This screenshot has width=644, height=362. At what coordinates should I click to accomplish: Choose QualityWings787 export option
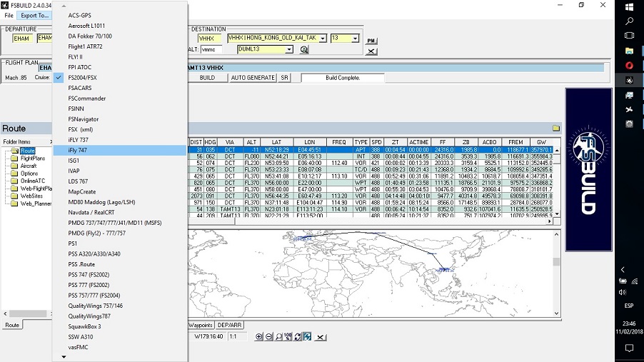(121, 316)
